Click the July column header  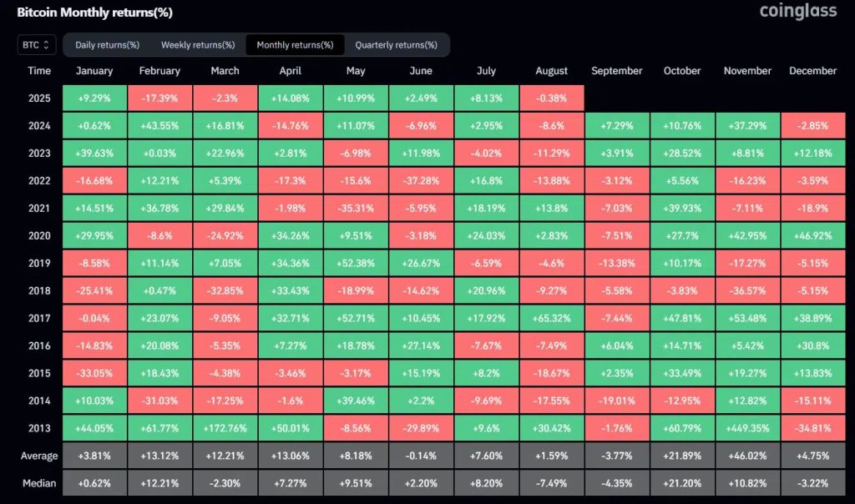click(x=486, y=71)
